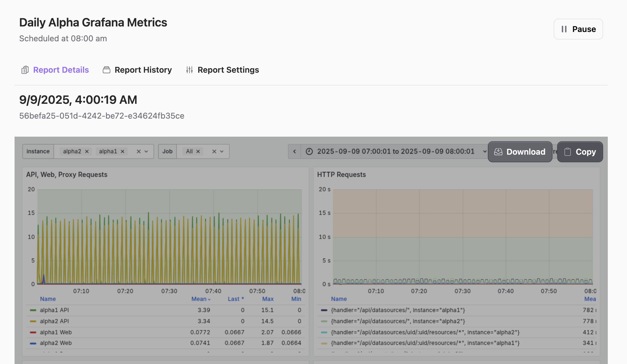Viewport: 627px width, 364px height.
Task: Switch to Report History tab
Action: click(x=137, y=70)
